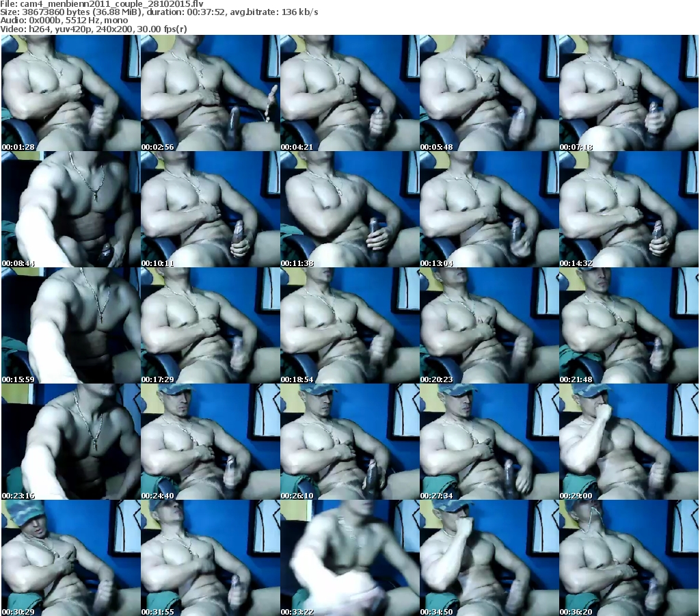Screen dimensions: 700x616
Task: Pick the thumbnail stamped 00:10:11
Action: click(211, 209)
